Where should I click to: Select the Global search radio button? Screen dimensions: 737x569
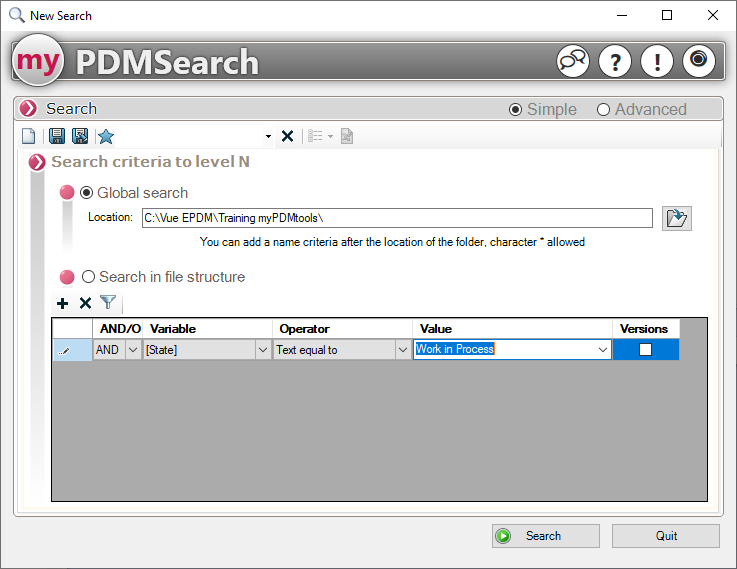click(87, 193)
